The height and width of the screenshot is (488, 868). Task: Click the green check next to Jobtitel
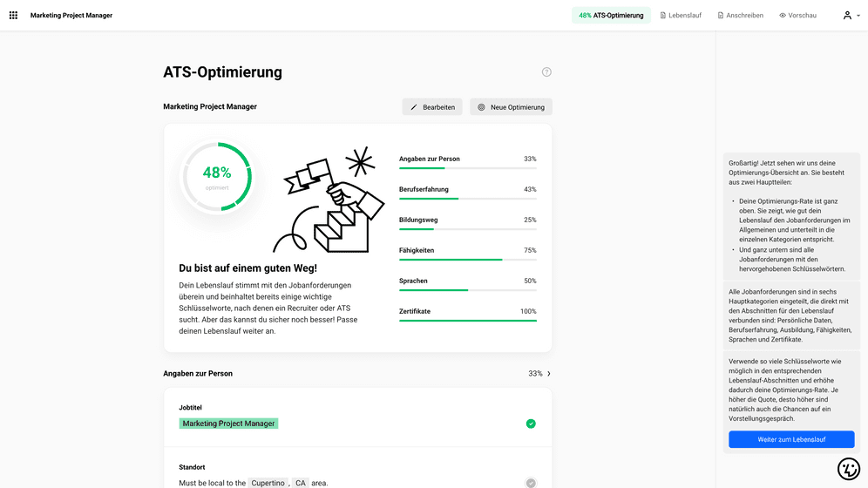(x=531, y=424)
